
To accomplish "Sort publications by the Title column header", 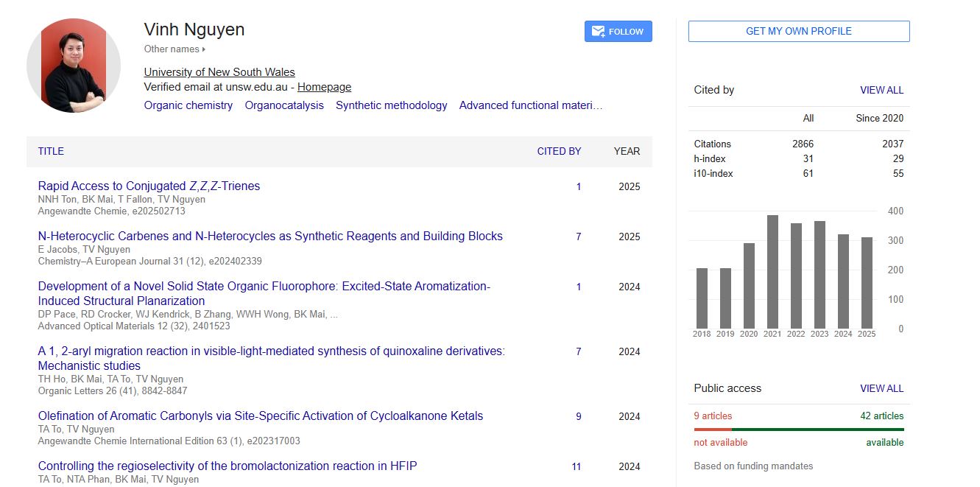I will 51,151.
